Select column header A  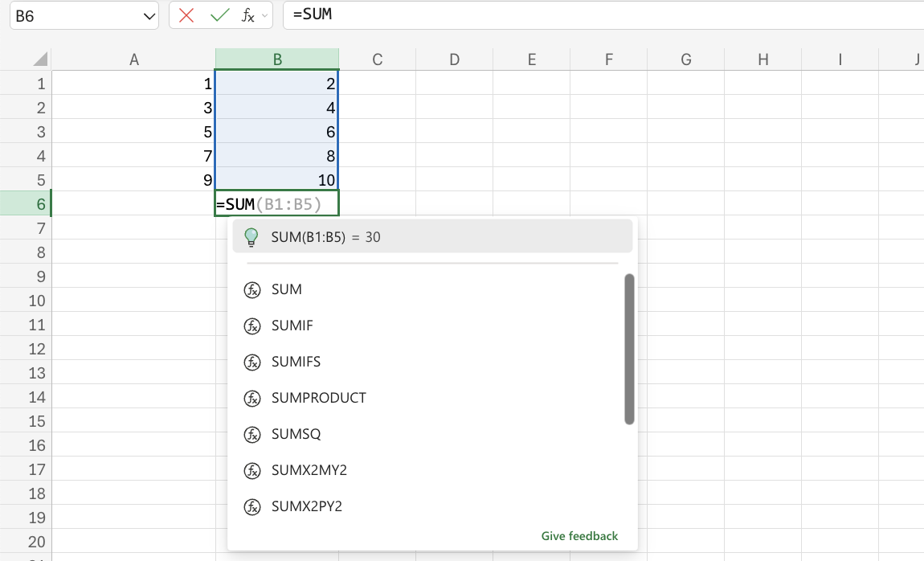point(134,58)
